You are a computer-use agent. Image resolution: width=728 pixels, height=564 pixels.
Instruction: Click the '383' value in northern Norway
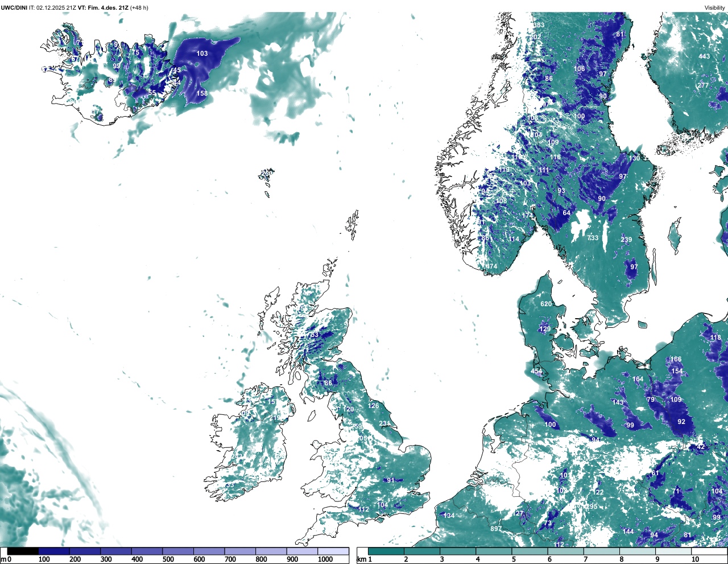tap(539, 25)
